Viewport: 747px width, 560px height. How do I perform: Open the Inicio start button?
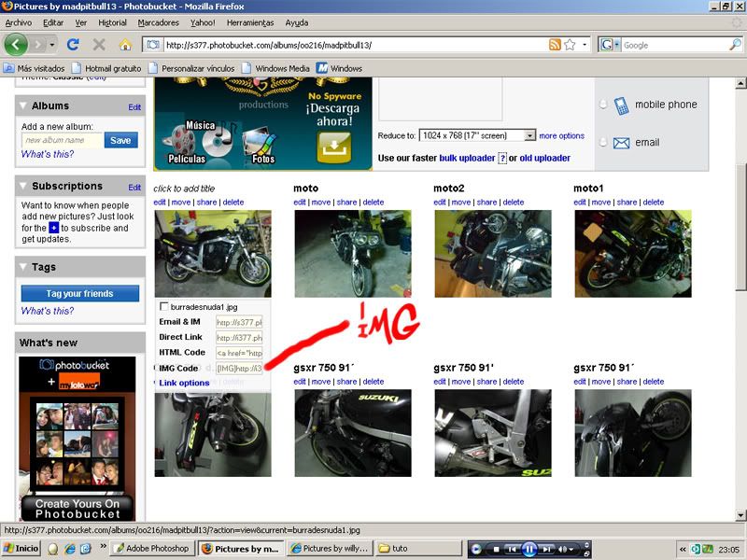(21, 549)
